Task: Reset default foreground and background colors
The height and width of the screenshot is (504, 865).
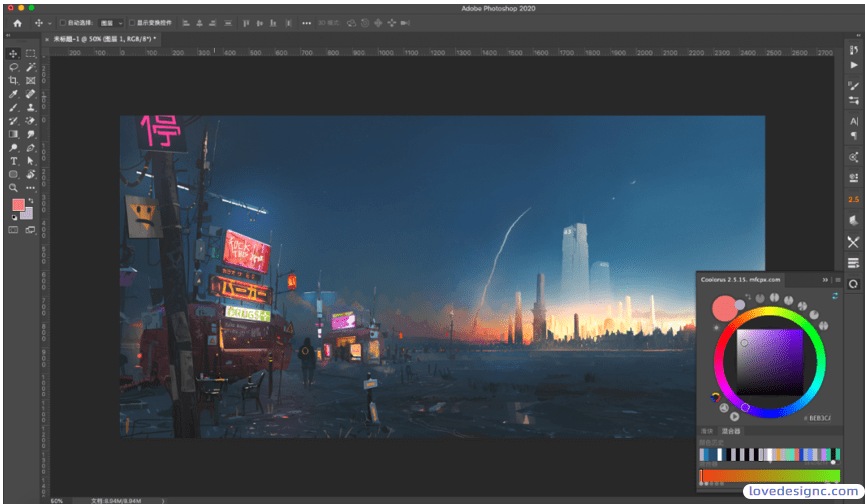Action: pos(14,217)
